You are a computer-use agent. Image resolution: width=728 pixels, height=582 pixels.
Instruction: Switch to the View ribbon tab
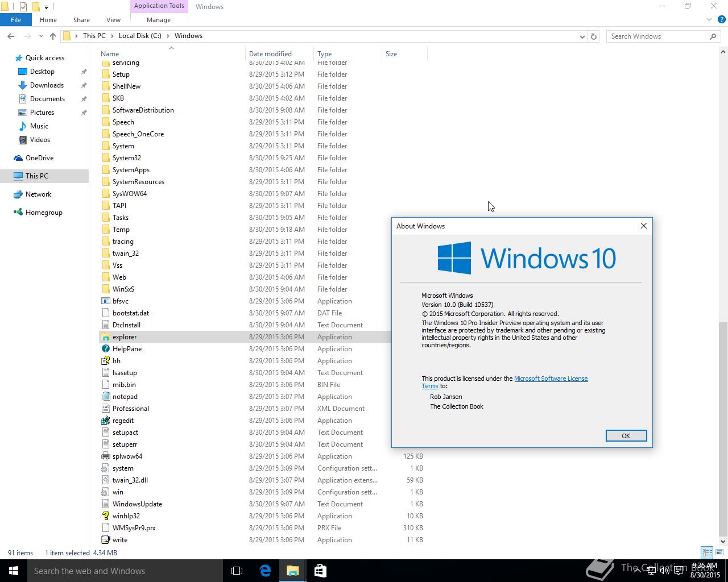tap(113, 20)
